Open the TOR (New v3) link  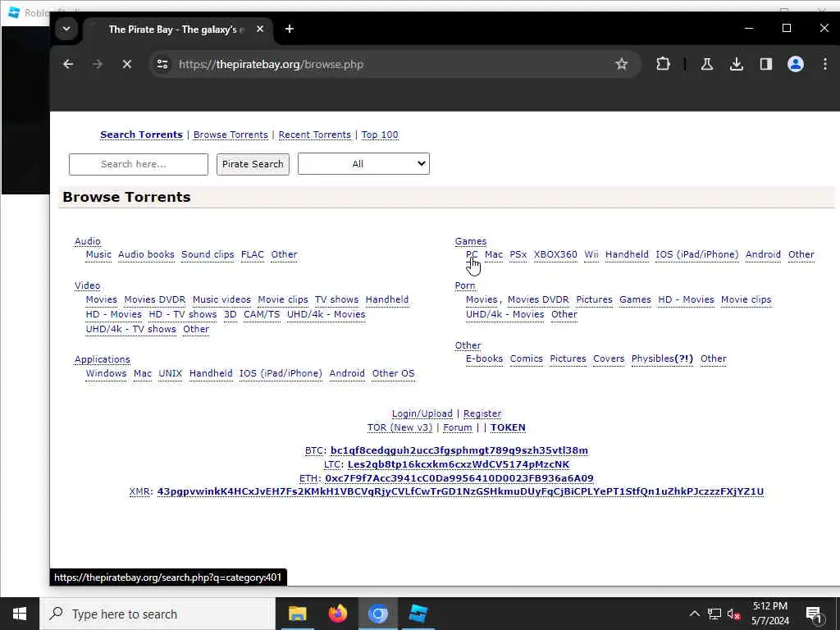(x=399, y=428)
